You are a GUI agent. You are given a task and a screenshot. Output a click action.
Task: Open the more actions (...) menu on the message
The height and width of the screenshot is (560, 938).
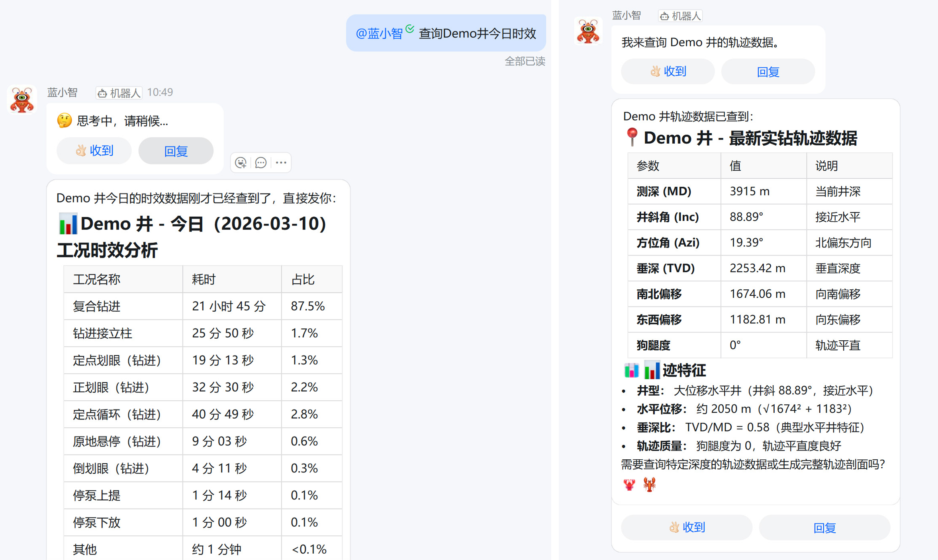click(x=281, y=163)
